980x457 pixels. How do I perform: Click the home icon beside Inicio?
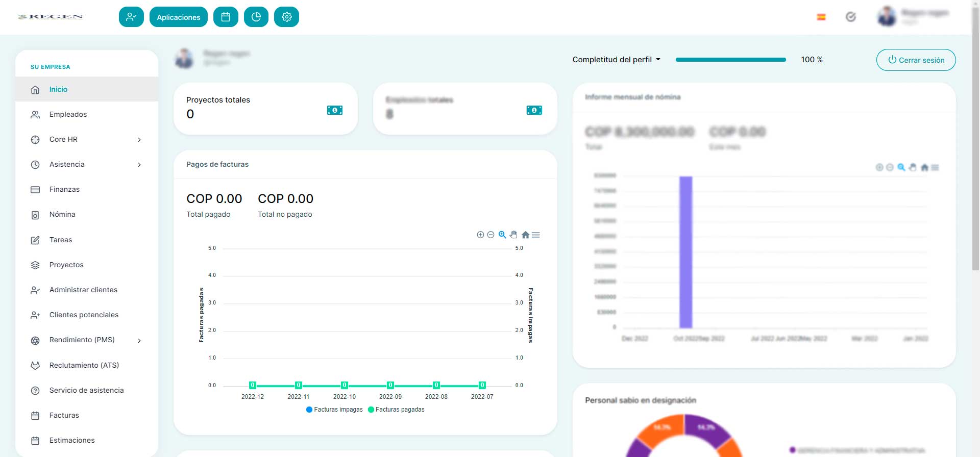pos(35,89)
